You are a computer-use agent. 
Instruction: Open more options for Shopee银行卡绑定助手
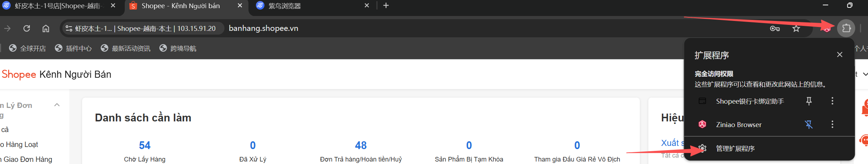tap(832, 101)
